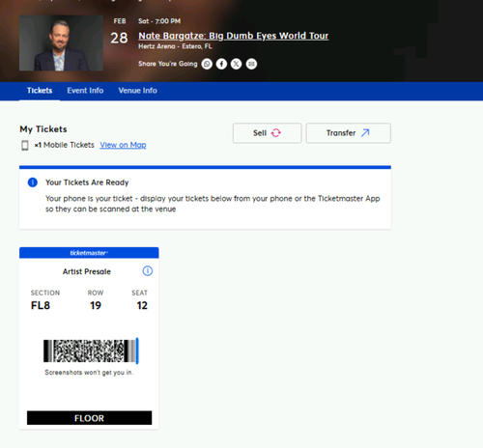This screenshot has width=483, height=448.
Task: Share the event by email icon
Action: click(x=251, y=64)
